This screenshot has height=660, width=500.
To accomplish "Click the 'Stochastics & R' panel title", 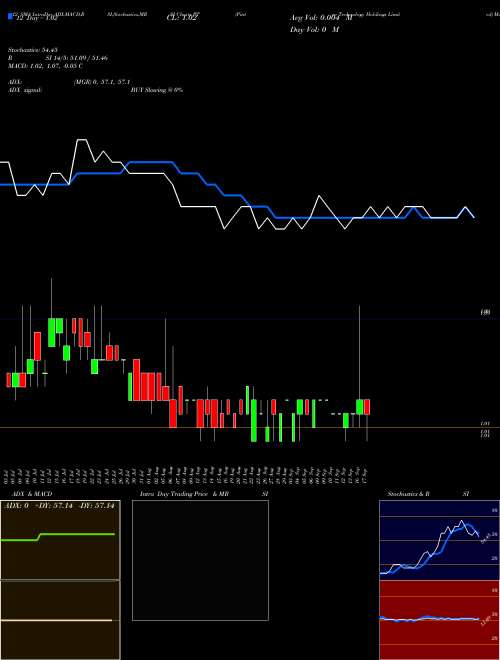I will click(409, 494).
